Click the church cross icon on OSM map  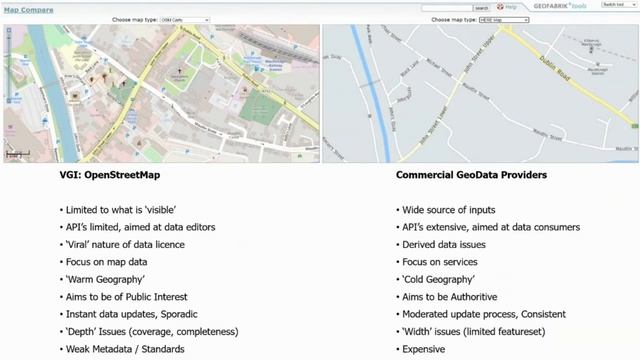[x=179, y=71]
